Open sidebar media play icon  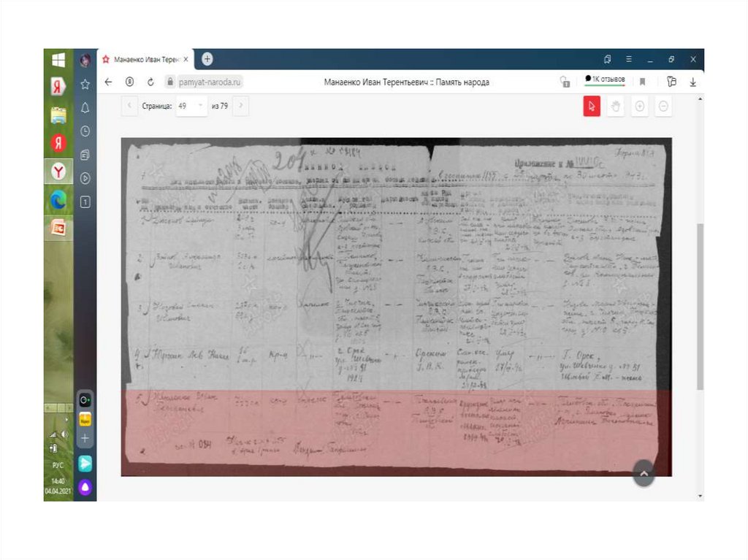pyautogui.click(x=85, y=178)
